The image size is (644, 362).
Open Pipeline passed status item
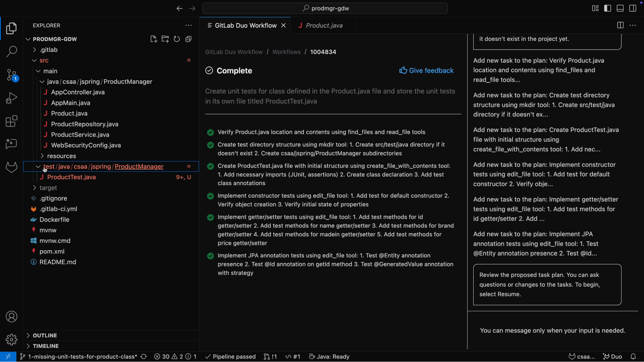(x=230, y=357)
